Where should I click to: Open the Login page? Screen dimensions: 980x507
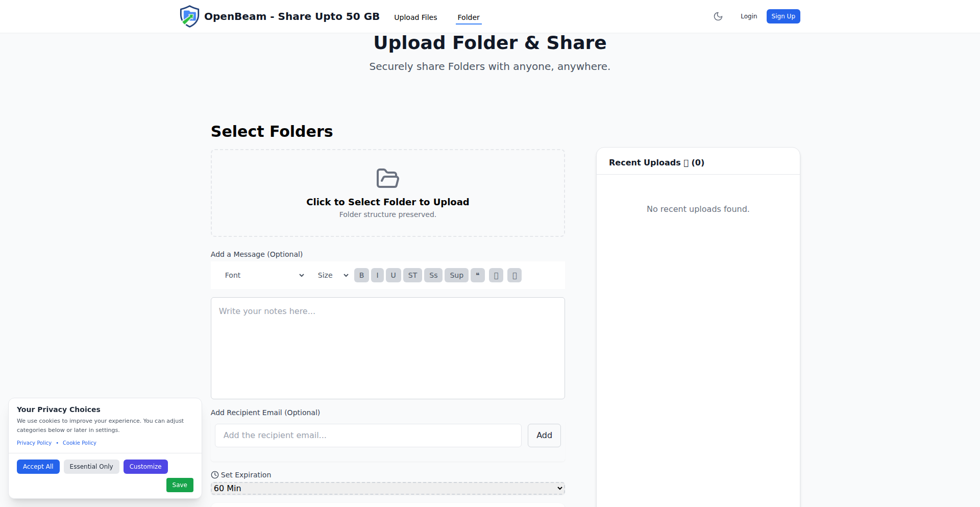(x=749, y=16)
